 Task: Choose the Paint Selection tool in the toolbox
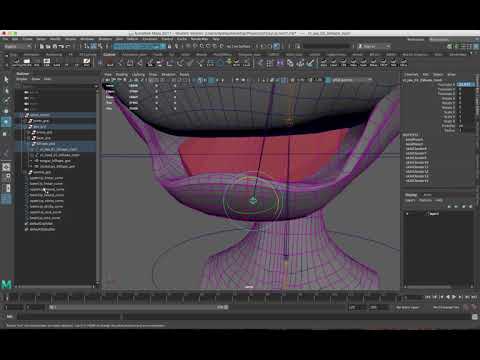click(6, 101)
